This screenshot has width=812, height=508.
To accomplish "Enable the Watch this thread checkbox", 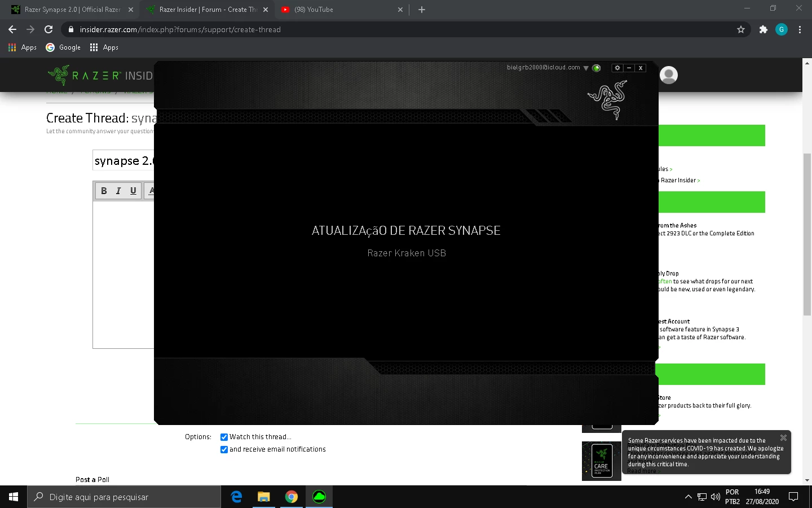I will [x=224, y=437].
